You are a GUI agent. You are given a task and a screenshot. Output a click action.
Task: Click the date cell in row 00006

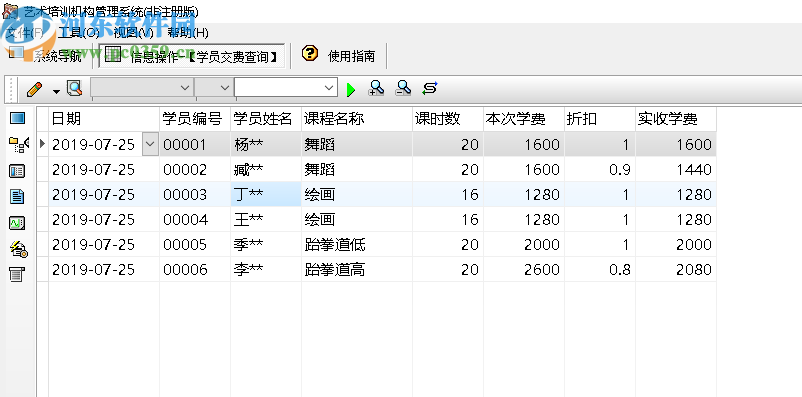coord(104,270)
